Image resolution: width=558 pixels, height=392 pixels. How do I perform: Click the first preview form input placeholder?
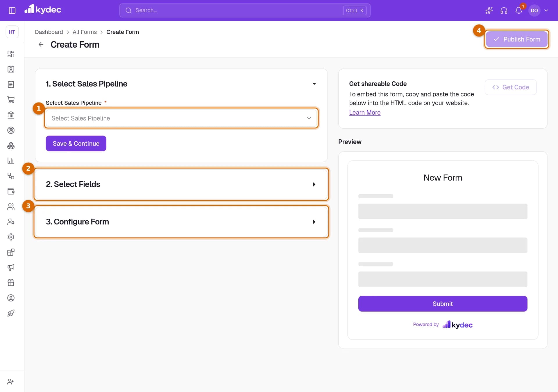coord(443,211)
